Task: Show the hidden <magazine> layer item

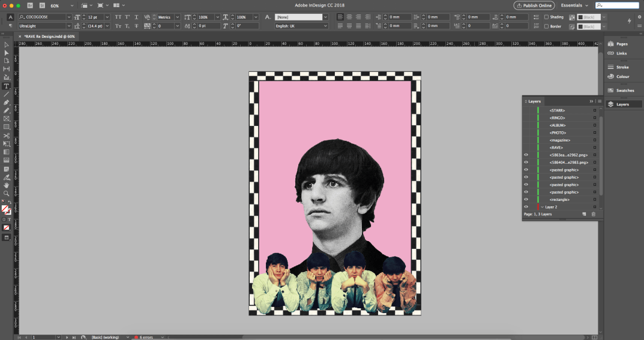Action: (526, 140)
